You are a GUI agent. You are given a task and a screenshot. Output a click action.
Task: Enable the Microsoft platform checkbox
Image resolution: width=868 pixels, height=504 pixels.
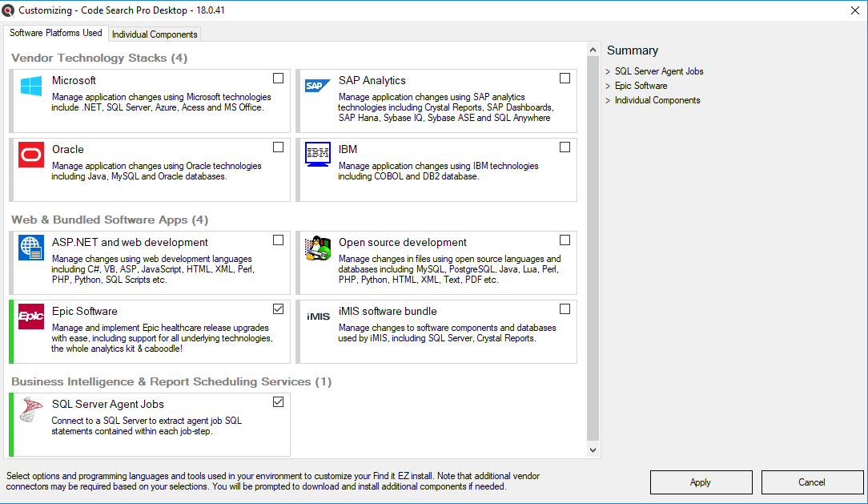click(279, 79)
